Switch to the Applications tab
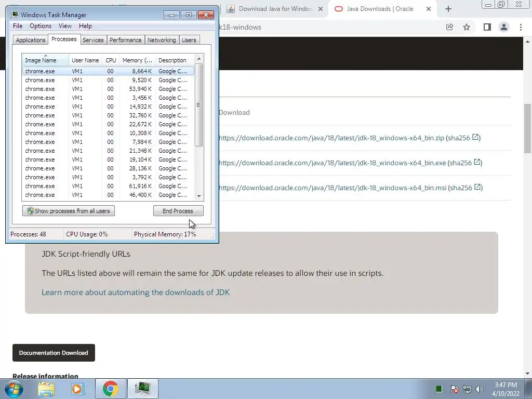This screenshot has height=399, width=532. 31,40
